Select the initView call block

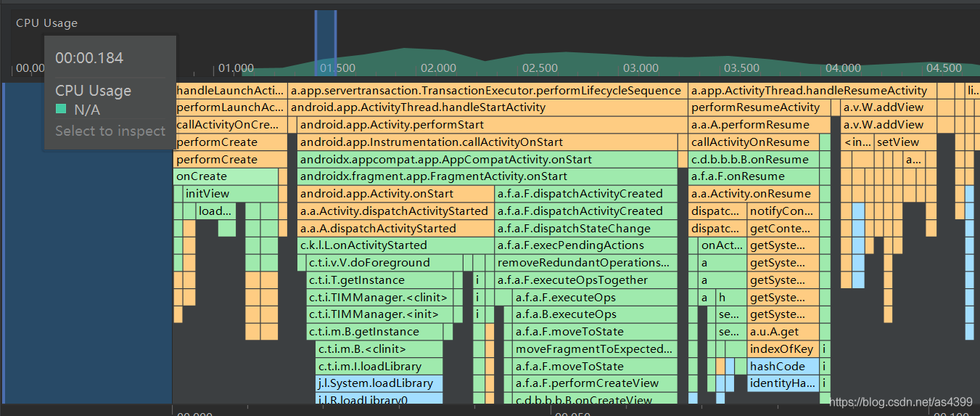(230, 194)
